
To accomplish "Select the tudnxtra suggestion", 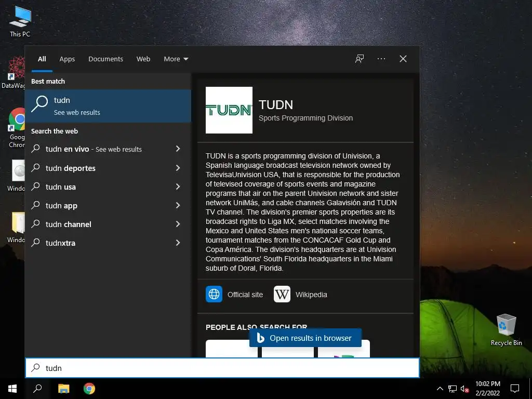I will pyautogui.click(x=108, y=243).
